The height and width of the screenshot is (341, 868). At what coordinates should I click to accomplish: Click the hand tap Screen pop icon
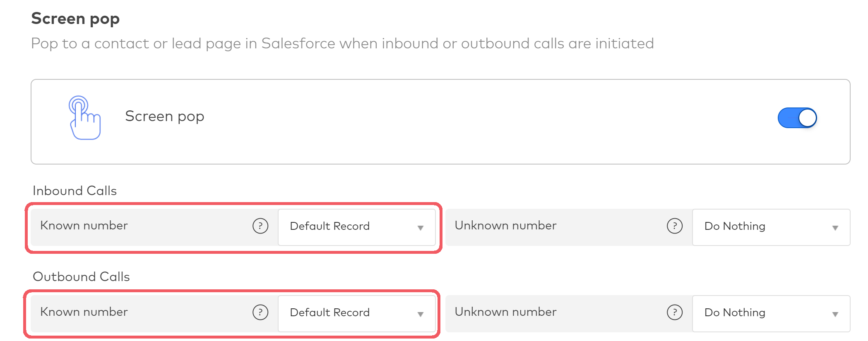point(85,118)
